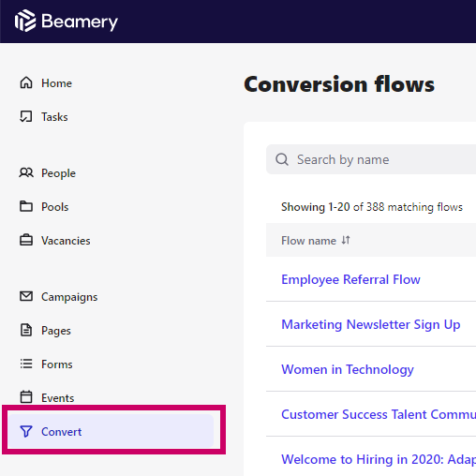476x476 pixels.
Task: Open the Pools folder icon
Action: (x=26, y=206)
